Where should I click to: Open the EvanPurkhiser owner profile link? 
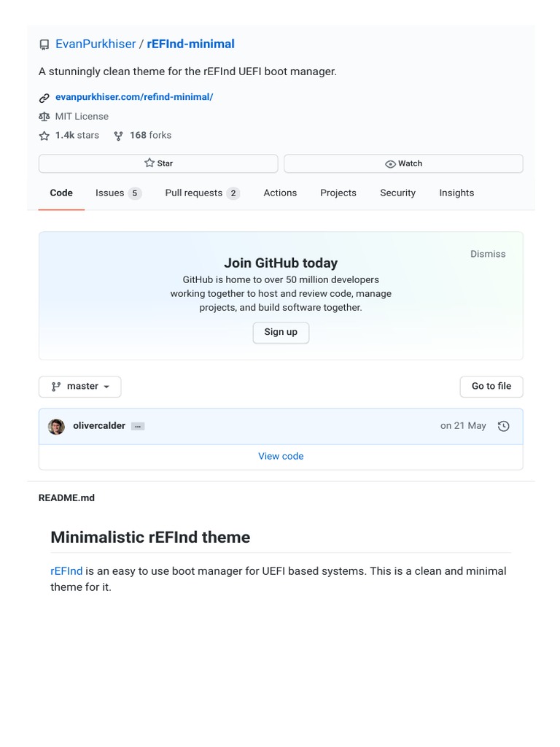point(96,44)
